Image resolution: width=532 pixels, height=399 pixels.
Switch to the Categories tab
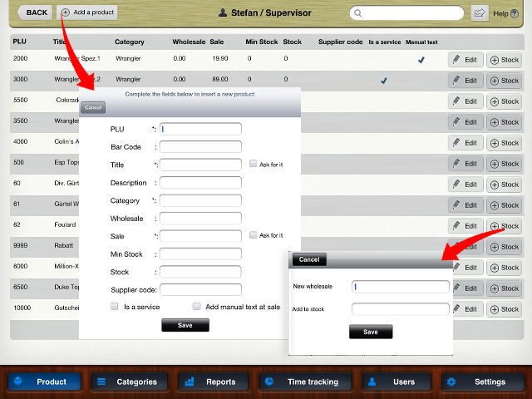tap(126, 382)
